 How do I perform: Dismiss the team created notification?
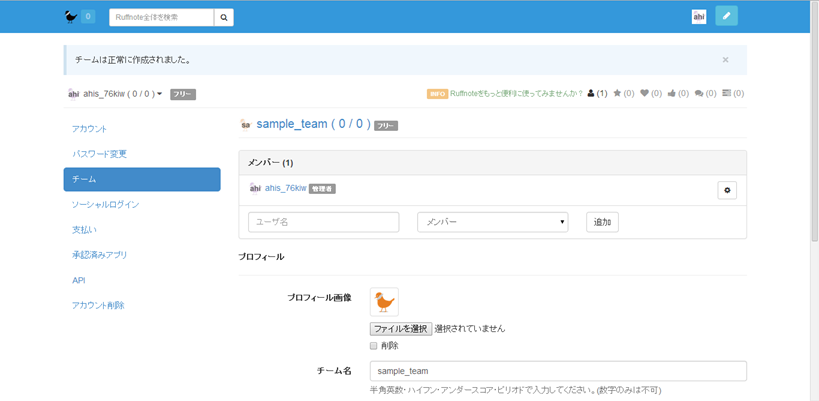pos(725,60)
